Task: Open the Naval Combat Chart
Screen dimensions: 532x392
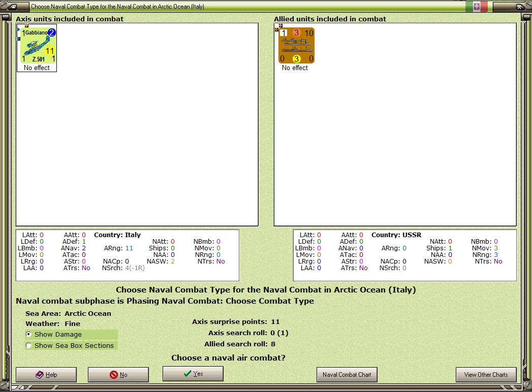Action: pos(347,375)
